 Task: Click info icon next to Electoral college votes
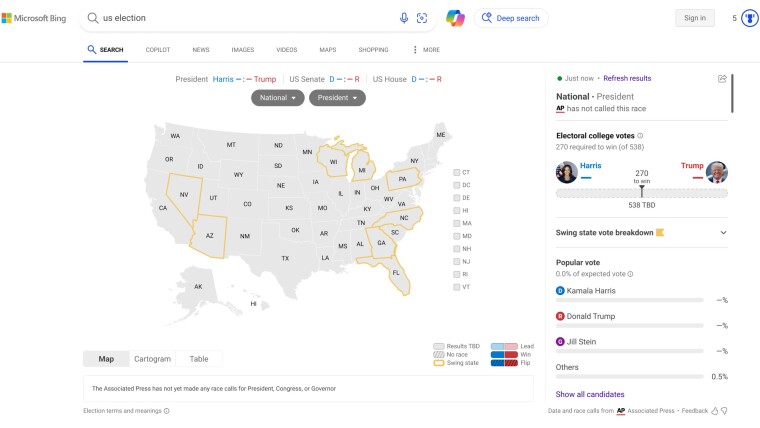[x=640, y=136]
